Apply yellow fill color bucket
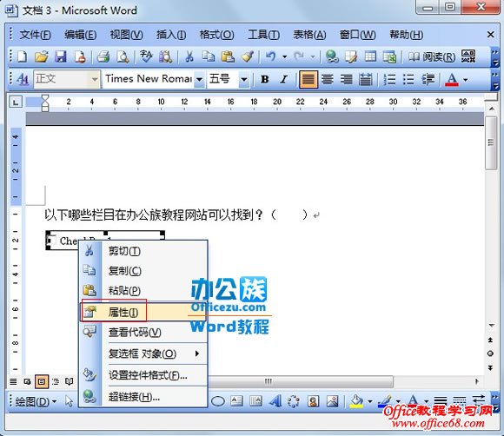Screen dimensions: 504x436 [x=356, y=401]
